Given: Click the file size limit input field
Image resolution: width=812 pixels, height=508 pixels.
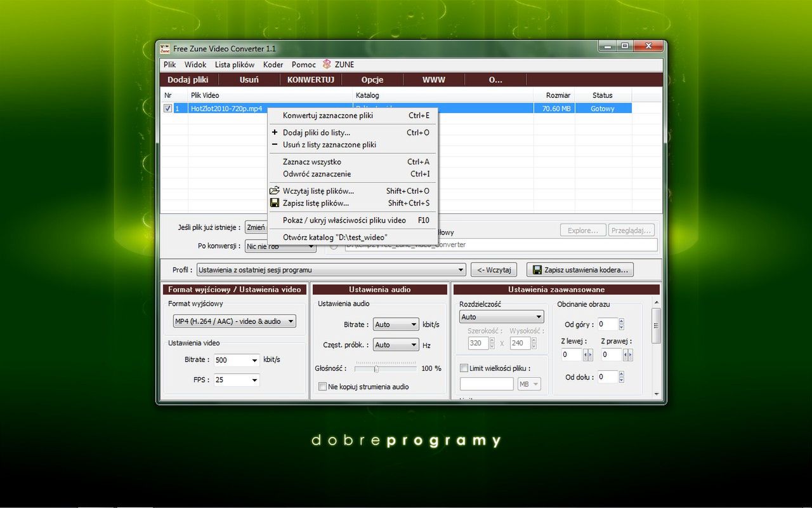Looking at the screenshot, I should (487, 384).
